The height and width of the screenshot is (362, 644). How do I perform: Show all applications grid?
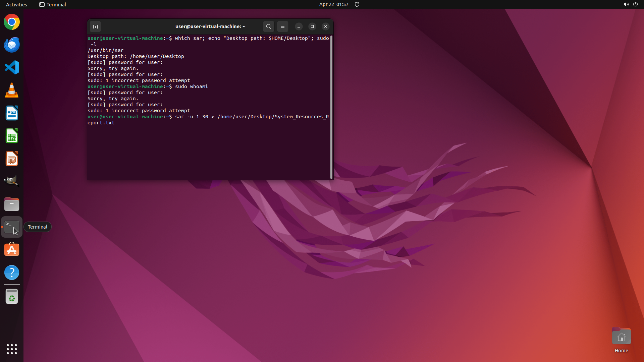tap(12, 349)
